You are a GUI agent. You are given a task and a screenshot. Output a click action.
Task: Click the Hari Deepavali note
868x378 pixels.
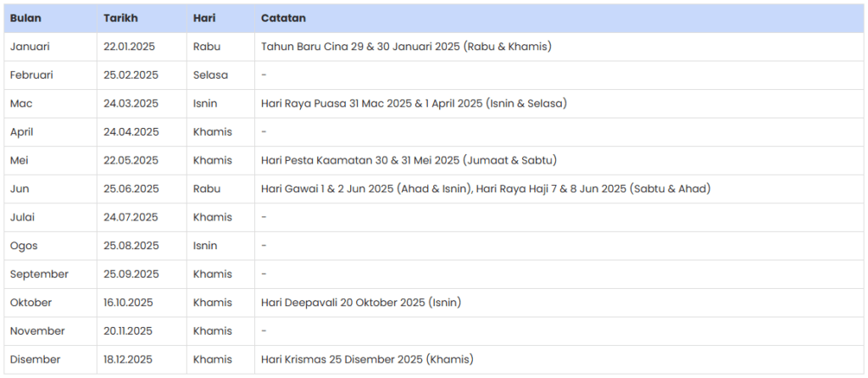click(x=361, y=303)
